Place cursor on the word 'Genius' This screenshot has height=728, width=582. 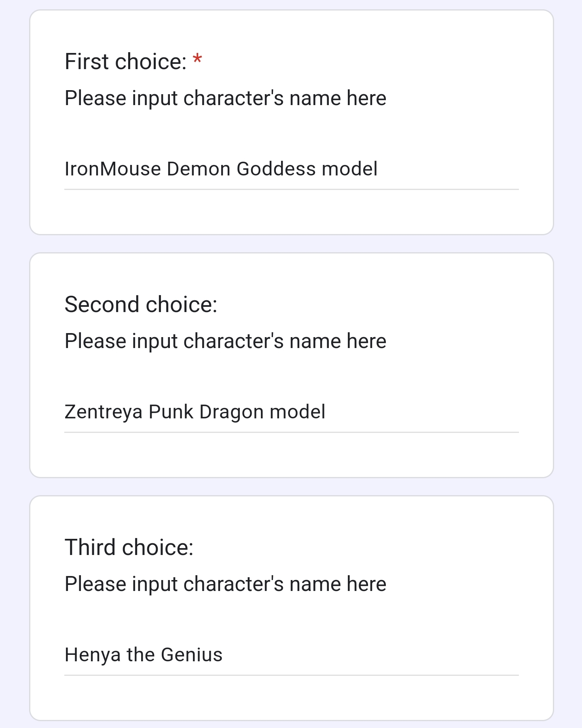(x=192, y=655)
